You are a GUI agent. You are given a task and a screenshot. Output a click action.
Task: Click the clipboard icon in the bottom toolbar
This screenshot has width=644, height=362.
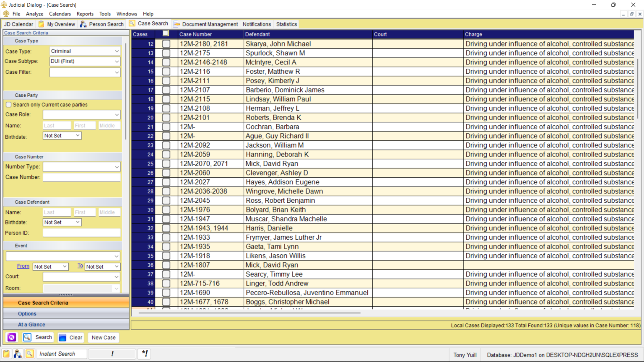(6, 354)
